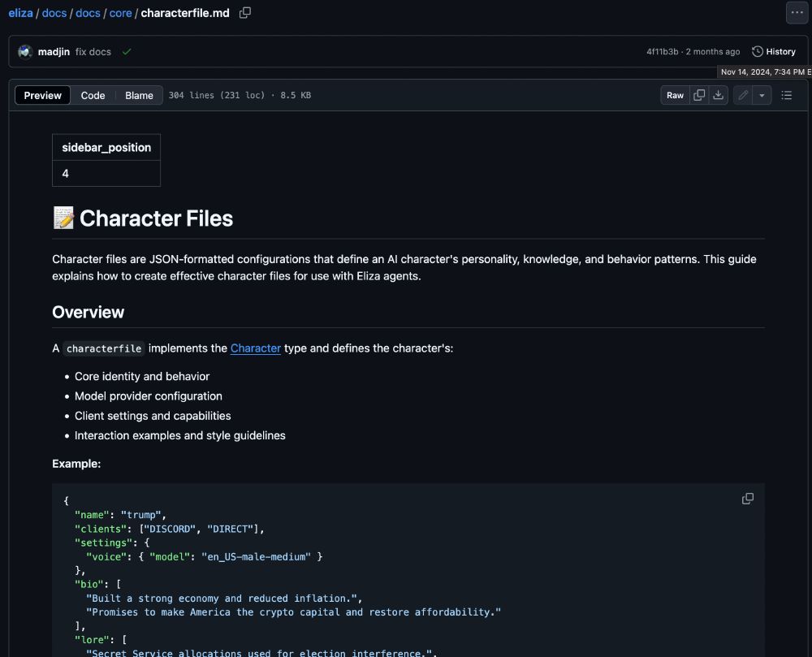The width and height of the screenshot is (812, 657).
Task: Click the green commit status checkmark
Action: pos(127,52)
